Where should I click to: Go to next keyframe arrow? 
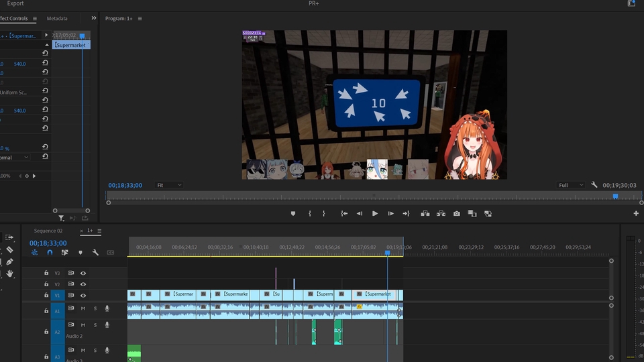pos(34,176)
